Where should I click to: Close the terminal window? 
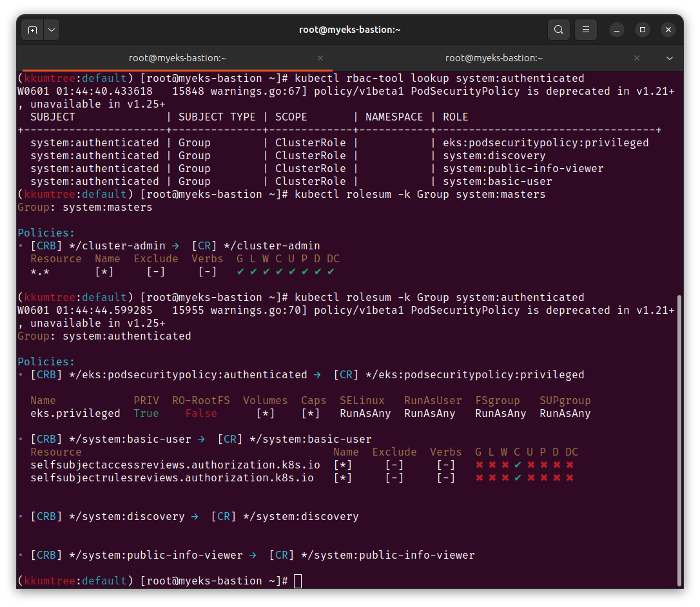point(668,30)
